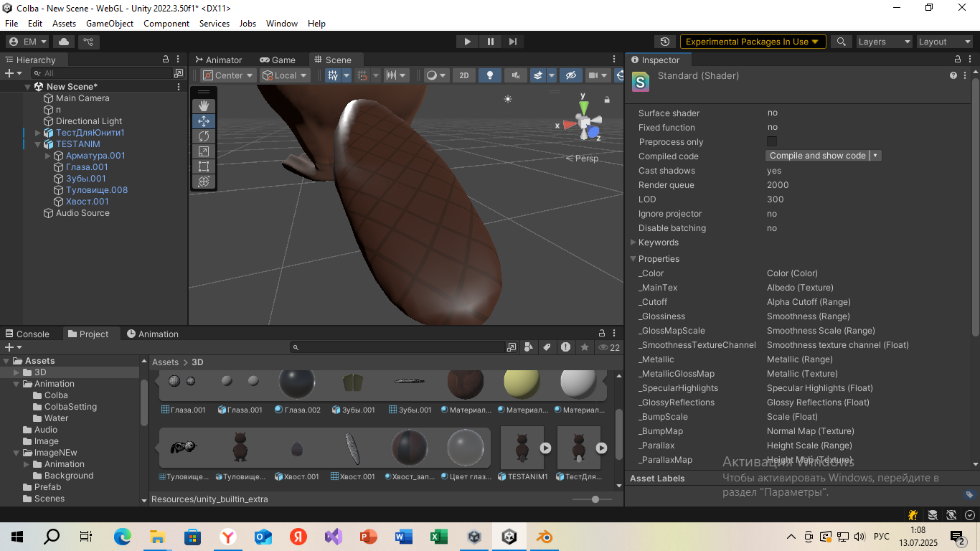Viewport: 980px width, 551px height.
Task: Open the Window menu
Action: pos(282,24)
